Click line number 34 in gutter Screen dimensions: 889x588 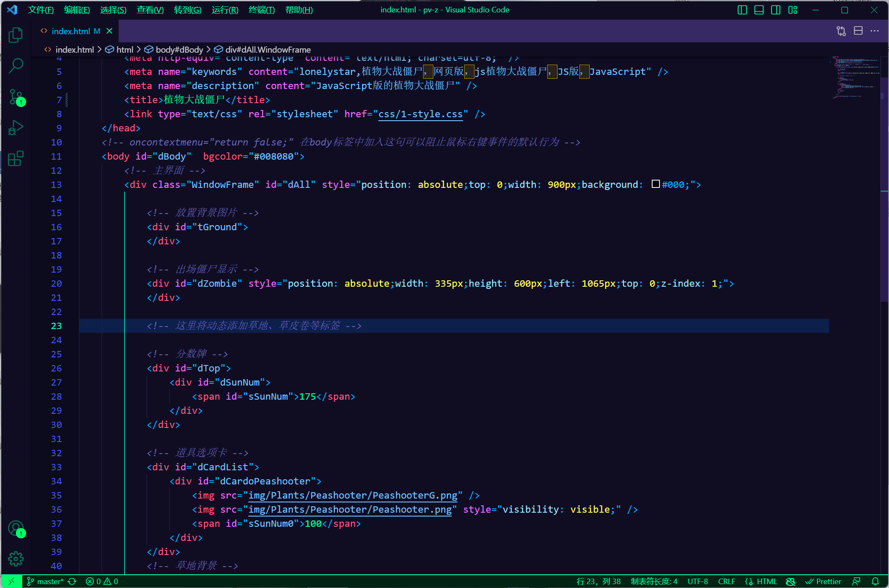pyautogui.click(x=56, y=481)
